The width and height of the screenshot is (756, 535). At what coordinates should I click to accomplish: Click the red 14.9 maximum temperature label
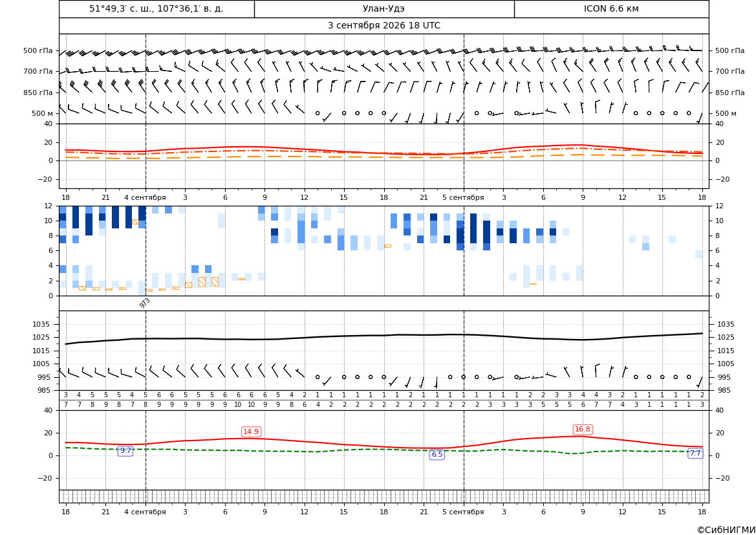pos(251,431)
